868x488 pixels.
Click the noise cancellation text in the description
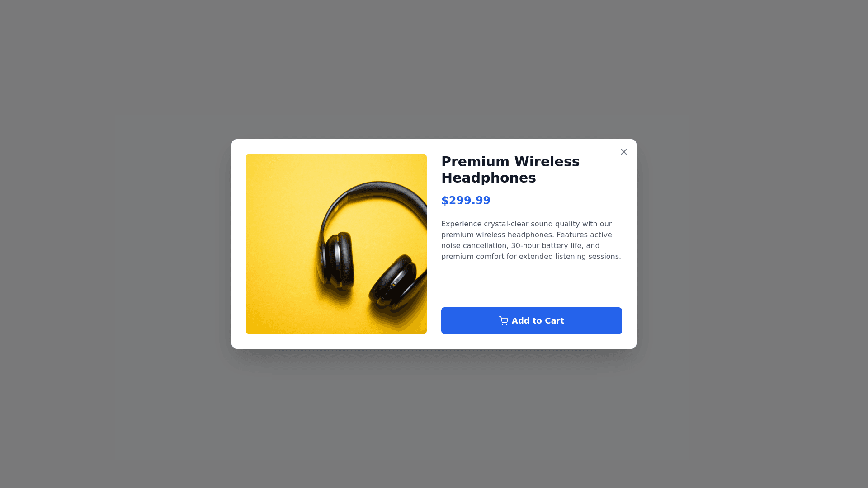pos(474,246)
